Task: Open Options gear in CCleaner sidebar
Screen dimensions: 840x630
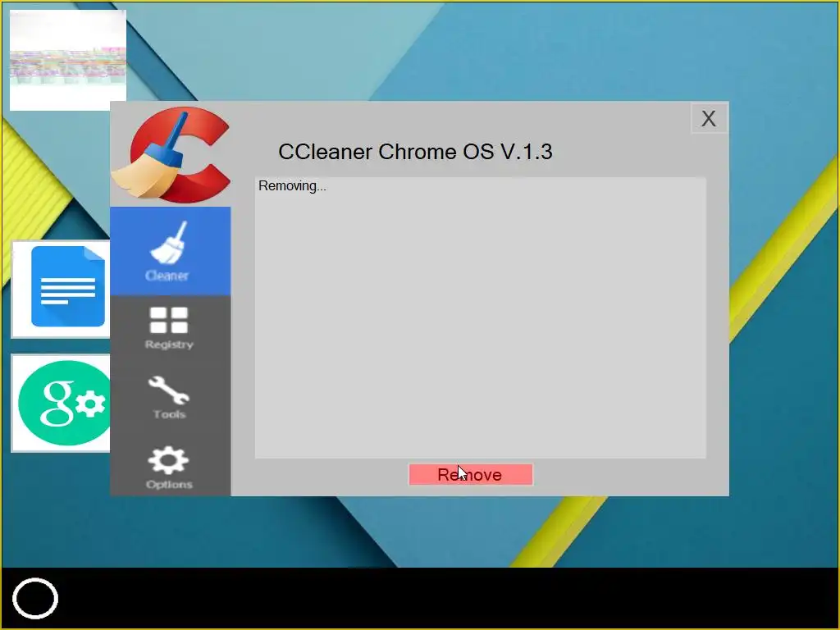Action: [x=169, y=467]
